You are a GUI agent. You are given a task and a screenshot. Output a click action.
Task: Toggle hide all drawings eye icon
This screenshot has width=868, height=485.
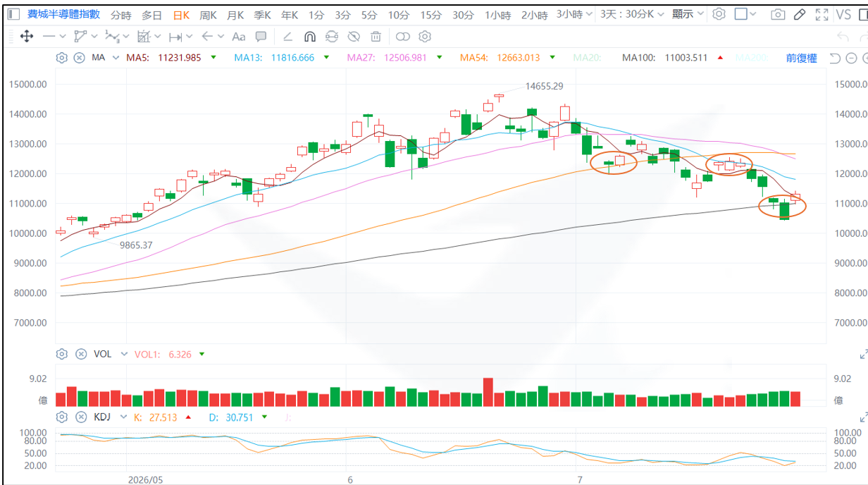[354, 37]
